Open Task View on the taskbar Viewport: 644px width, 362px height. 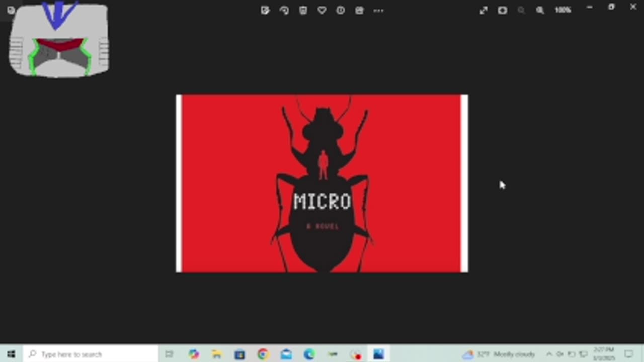tap(169, 354)
